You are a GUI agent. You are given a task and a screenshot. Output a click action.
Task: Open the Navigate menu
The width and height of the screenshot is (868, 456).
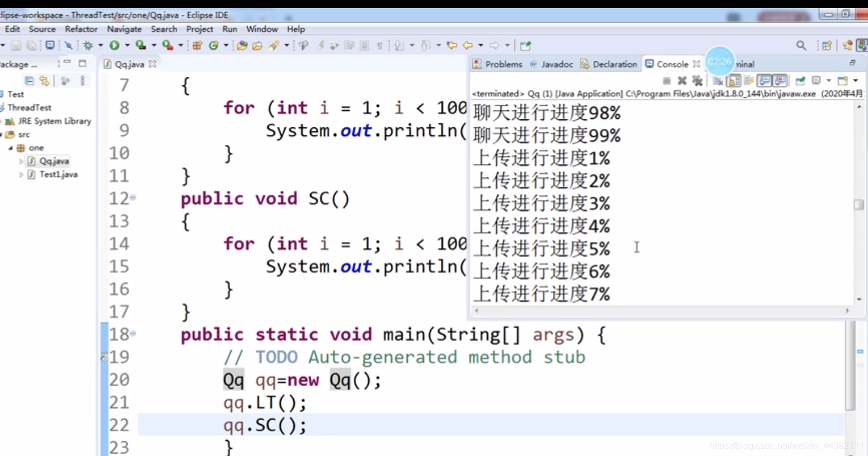(x=124, y=29)
